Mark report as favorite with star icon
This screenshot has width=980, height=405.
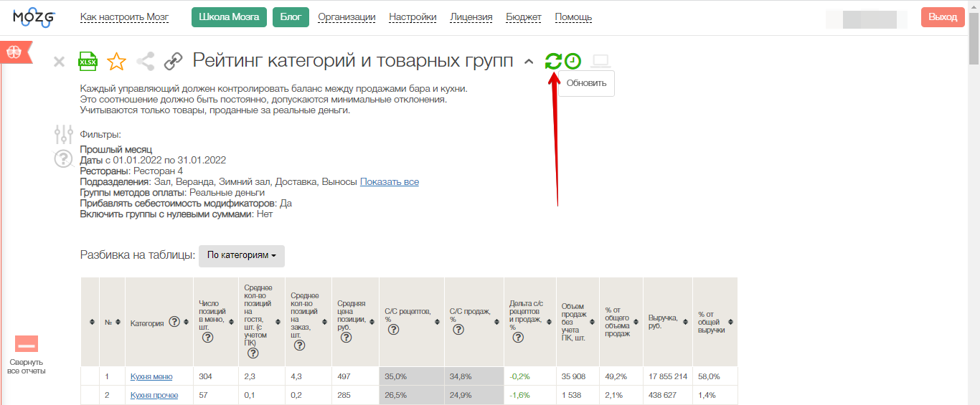[x=116, y=62]
